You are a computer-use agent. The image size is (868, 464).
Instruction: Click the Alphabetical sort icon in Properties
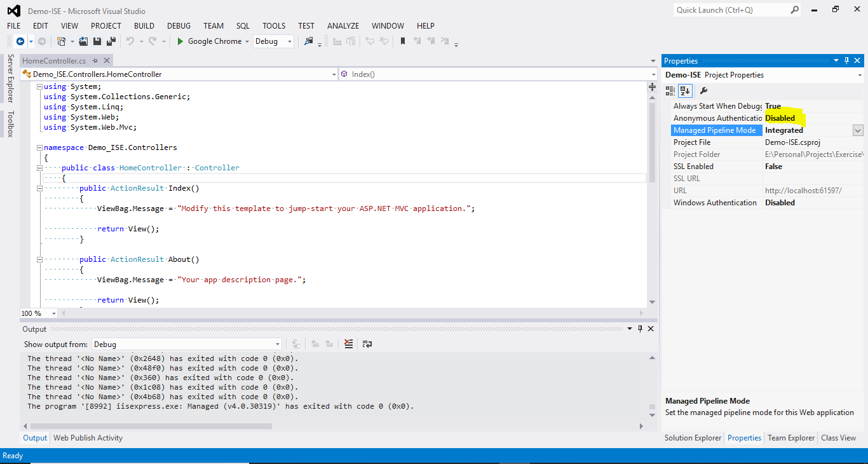click(684, 91)
